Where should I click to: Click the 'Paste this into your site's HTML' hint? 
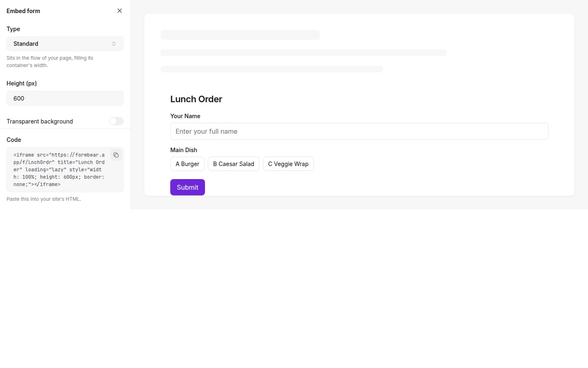coord(44,199)
